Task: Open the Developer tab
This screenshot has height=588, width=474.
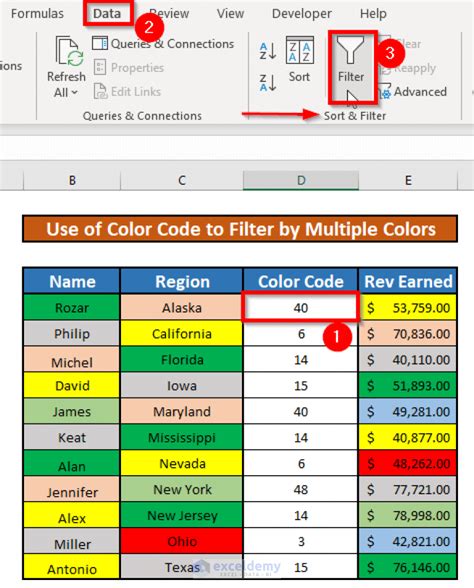Action: click(302, 14)
